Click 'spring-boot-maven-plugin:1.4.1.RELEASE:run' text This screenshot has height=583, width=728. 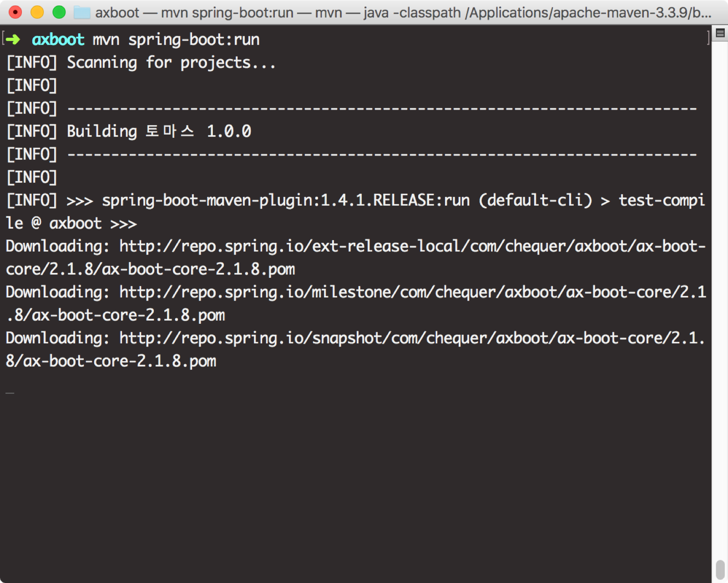click(x=286, y=200)
